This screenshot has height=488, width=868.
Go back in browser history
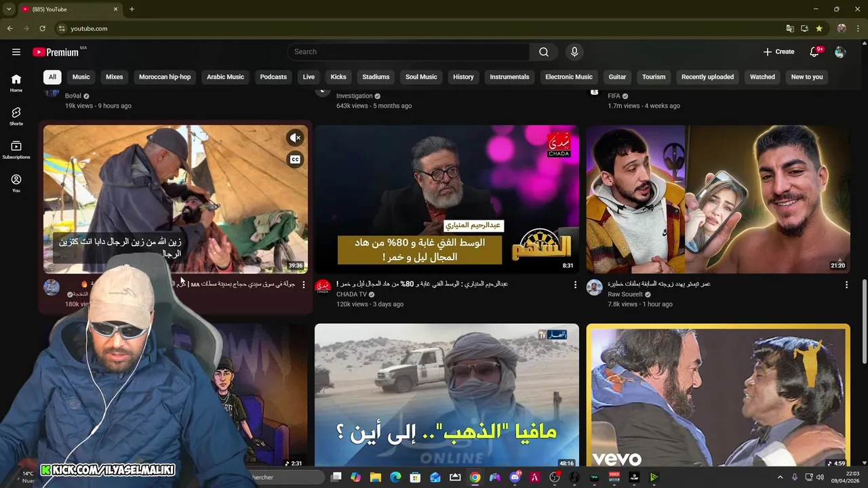[x=9, y=28]
